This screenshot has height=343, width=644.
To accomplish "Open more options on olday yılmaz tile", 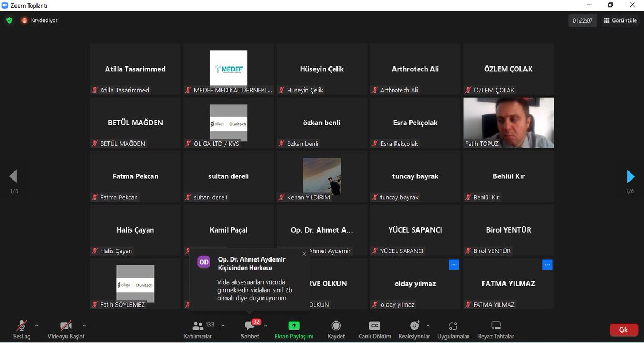I will click(x=454, y=265).
